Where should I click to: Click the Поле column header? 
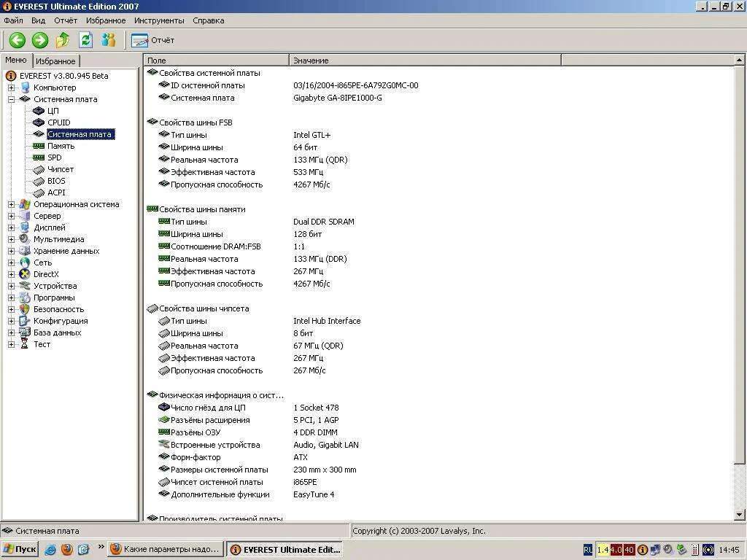click(x=216, y=61)
